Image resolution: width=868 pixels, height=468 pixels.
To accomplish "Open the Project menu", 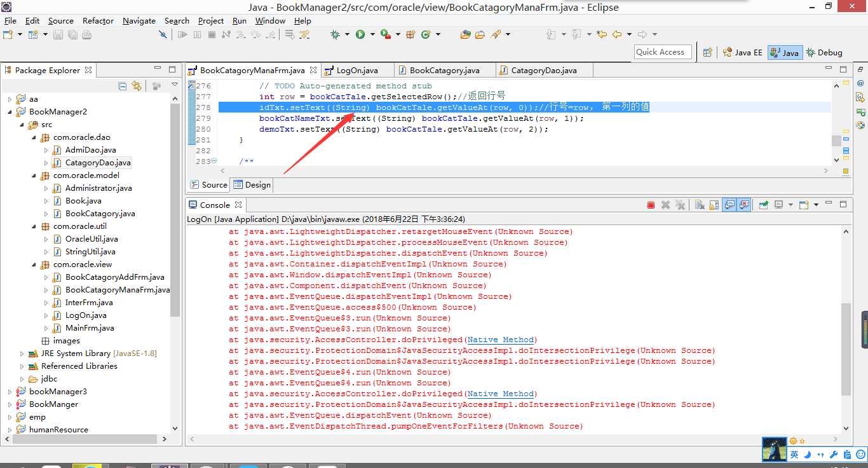I will (x=211, y=20).
